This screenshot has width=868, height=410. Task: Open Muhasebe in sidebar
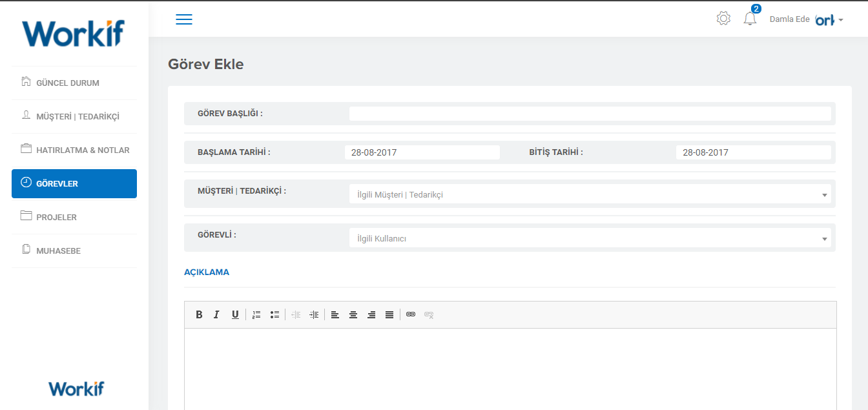[x=74, y=251]
